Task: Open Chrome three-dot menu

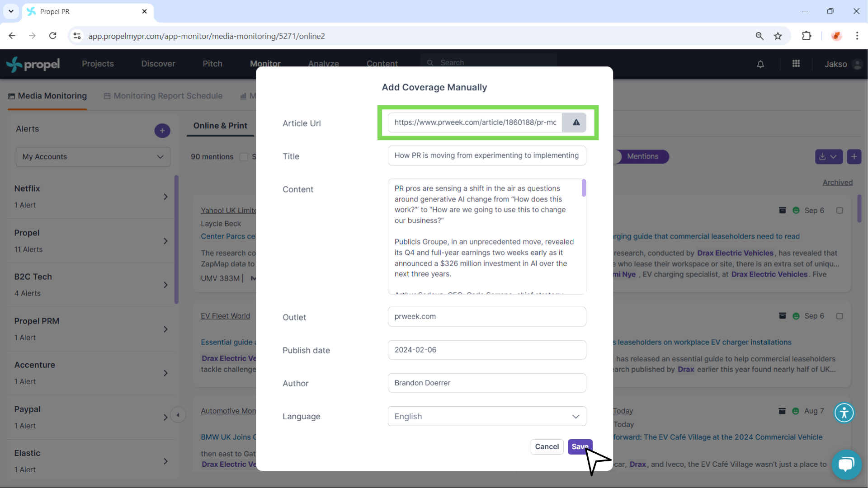Action: [857, 36]
